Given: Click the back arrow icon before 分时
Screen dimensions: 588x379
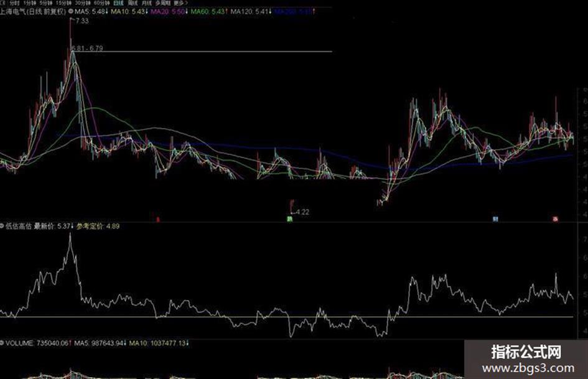Looking at the screenshot, I should (x=4, y=2).
